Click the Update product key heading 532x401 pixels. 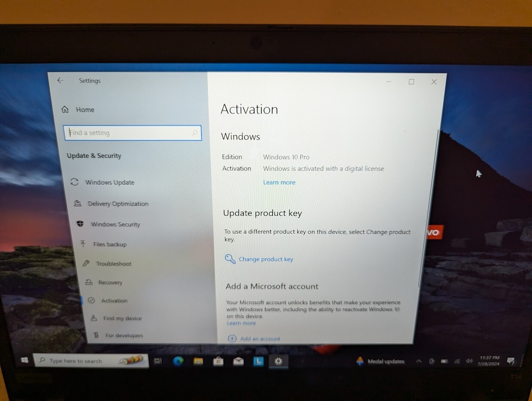(x=263, y=213)
